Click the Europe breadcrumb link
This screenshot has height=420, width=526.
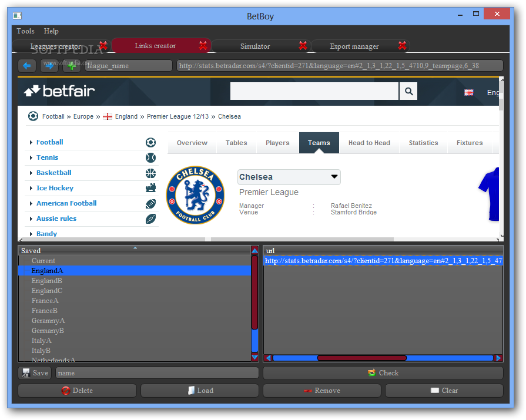tap(83, 117)
